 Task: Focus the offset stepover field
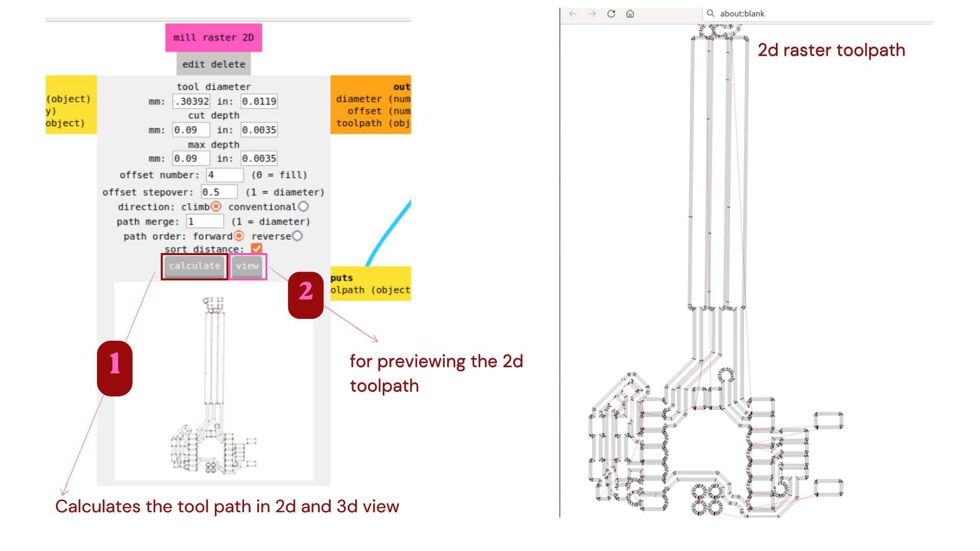pos(219,192)
